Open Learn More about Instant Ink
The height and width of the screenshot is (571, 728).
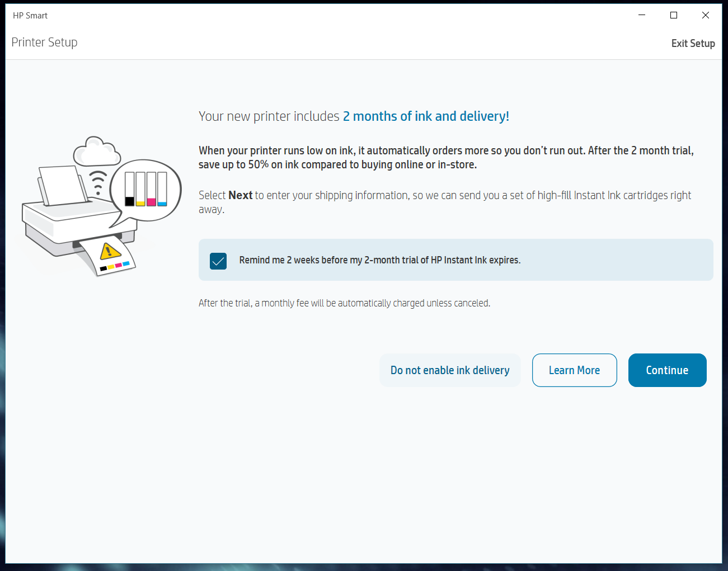(x=574, y=370)
